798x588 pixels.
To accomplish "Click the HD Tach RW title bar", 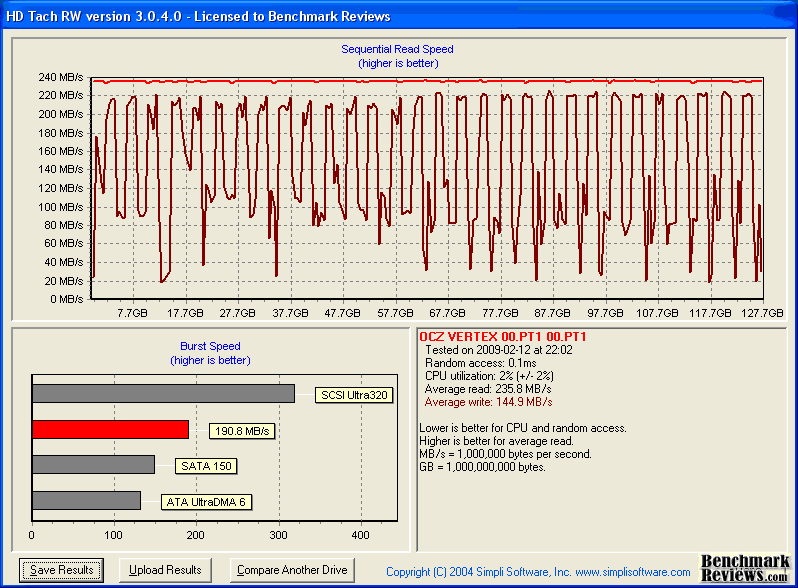I will pos(399,16).
